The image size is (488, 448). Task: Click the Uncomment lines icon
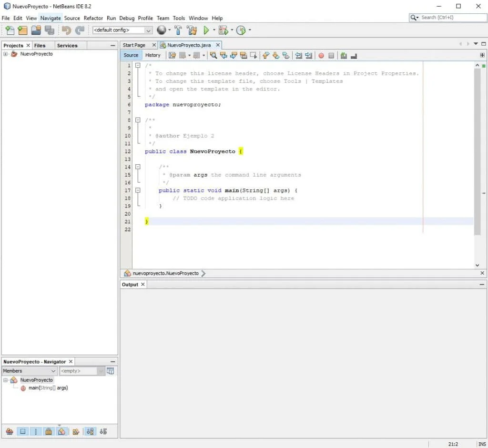pos(354,56)
